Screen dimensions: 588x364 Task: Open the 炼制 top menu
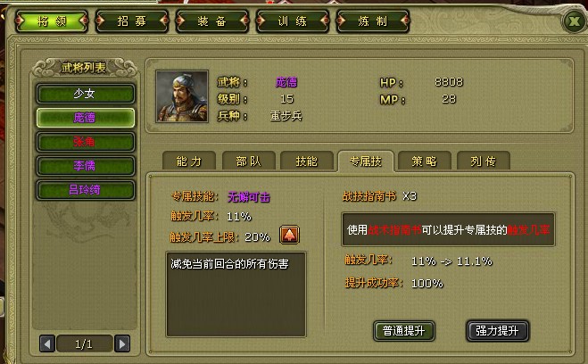(x=372, y=21)
